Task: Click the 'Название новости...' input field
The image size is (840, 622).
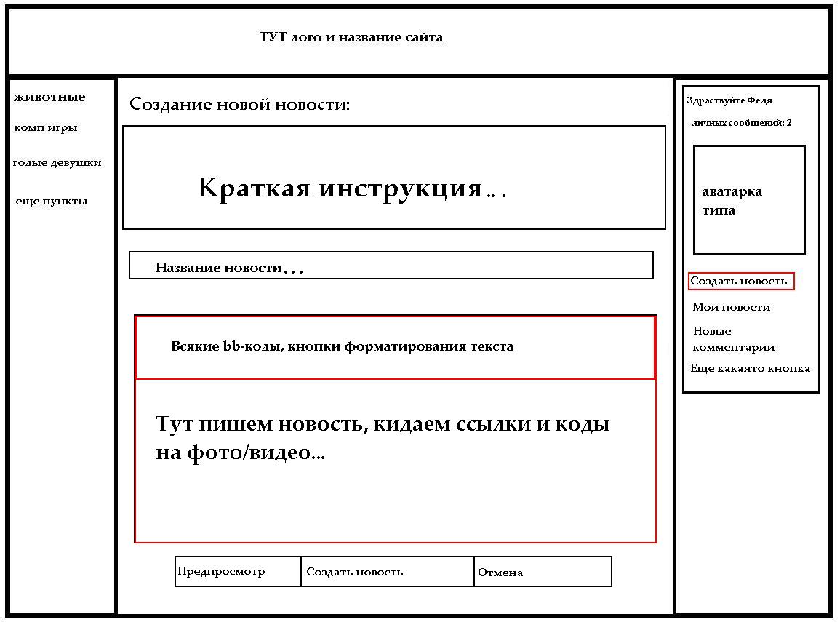Action: [x=391, y=266]
